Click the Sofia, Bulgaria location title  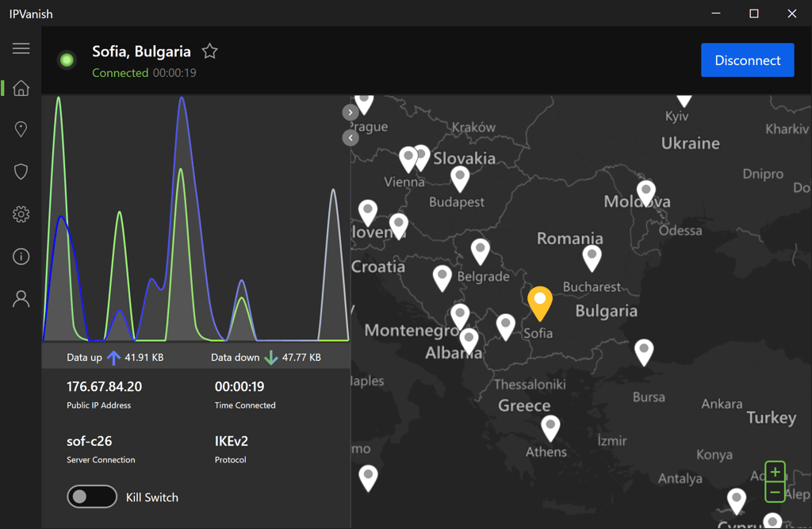(141, 52)
